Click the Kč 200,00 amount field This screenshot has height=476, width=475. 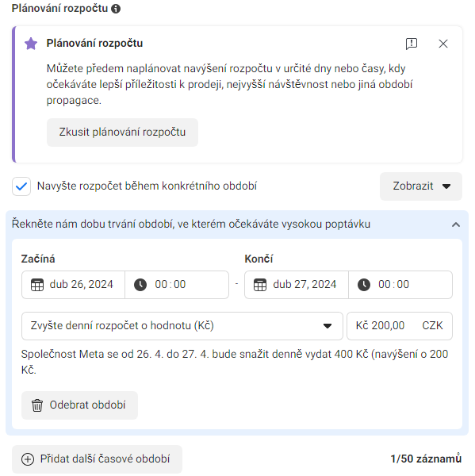(400, 326)
